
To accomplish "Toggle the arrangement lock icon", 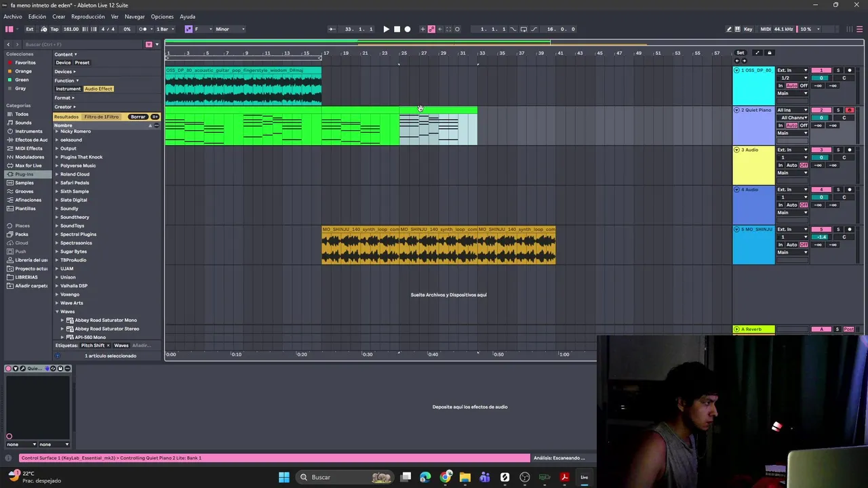I will pos(769,53).
